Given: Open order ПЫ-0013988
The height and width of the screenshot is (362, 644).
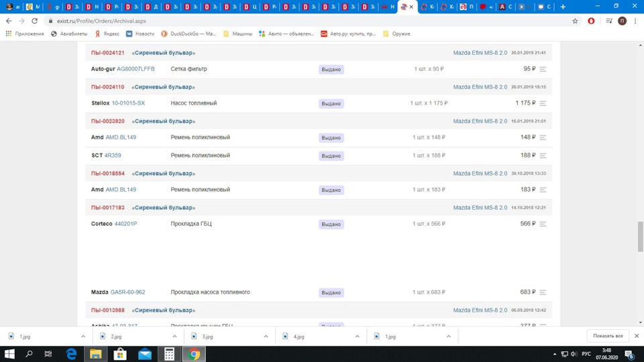Looking at the screenshot, I should 107,310.
